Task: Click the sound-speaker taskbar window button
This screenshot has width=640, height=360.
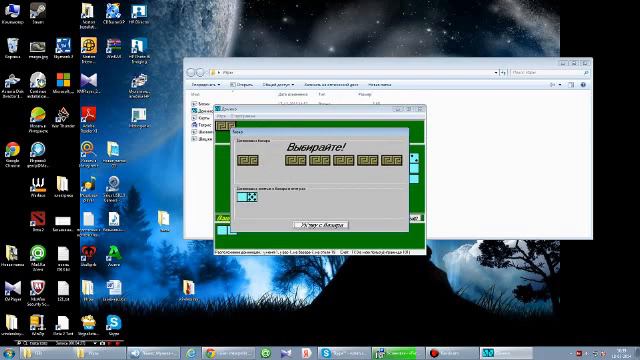Action: (153, 353)
